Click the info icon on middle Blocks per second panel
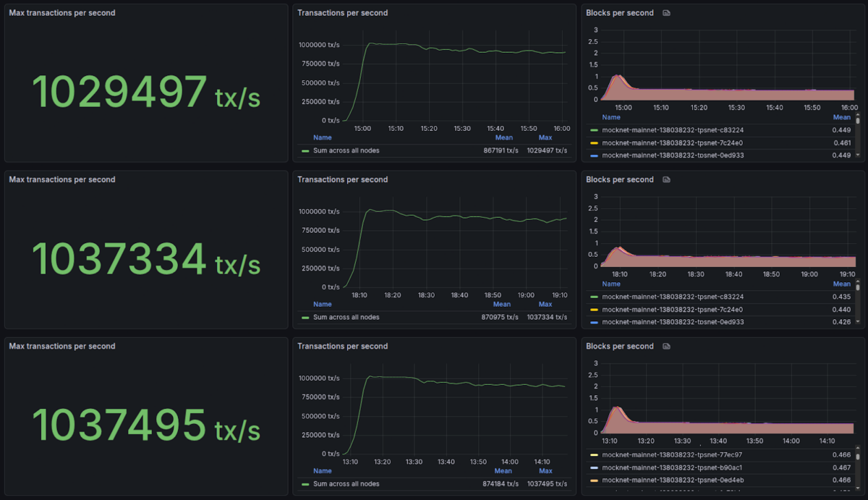Screen dimensions: 868x500 point(665,179)
